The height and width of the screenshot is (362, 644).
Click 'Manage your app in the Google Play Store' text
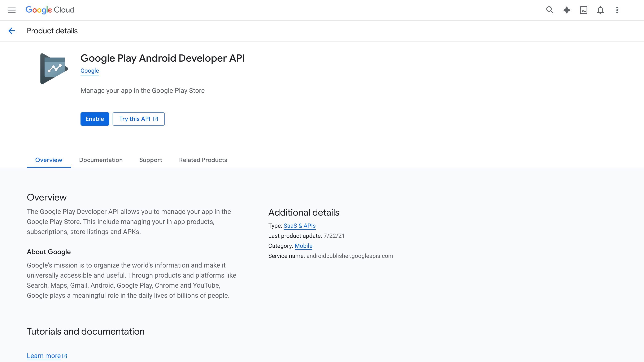(x=143, y=90)
